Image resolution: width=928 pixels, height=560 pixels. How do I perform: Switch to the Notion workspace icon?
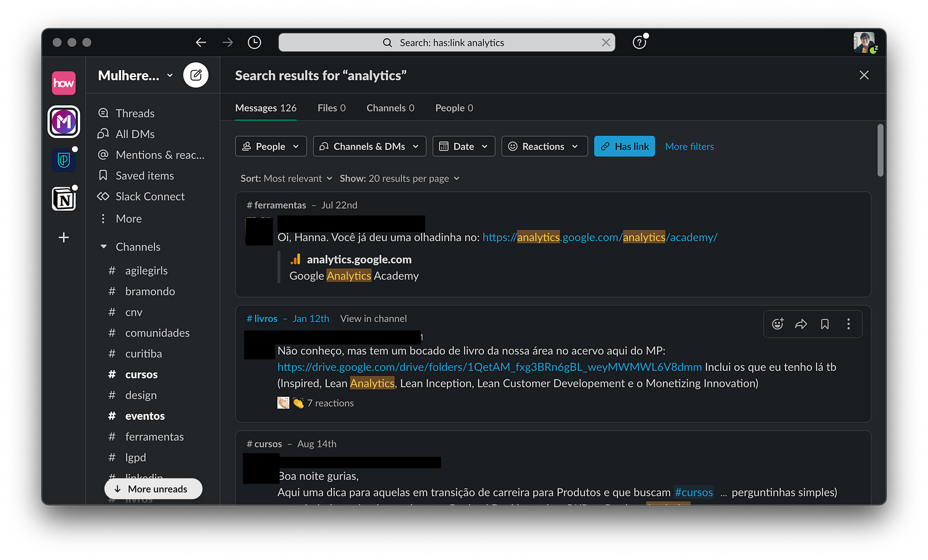(x=64, y=199)
